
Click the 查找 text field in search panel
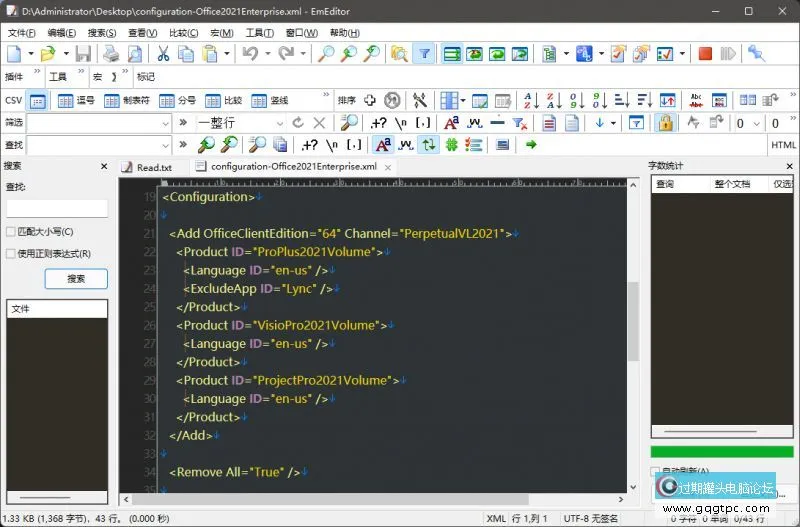[x=57, y=208]
